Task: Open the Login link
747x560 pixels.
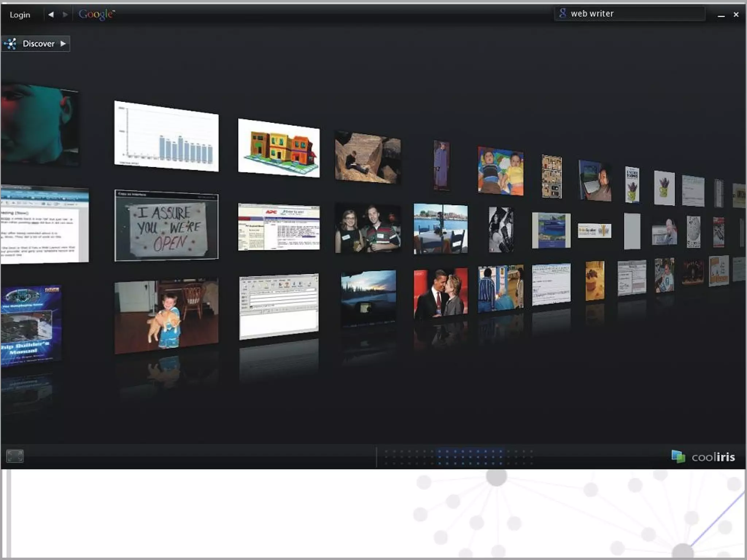Action: coord(20,15)
